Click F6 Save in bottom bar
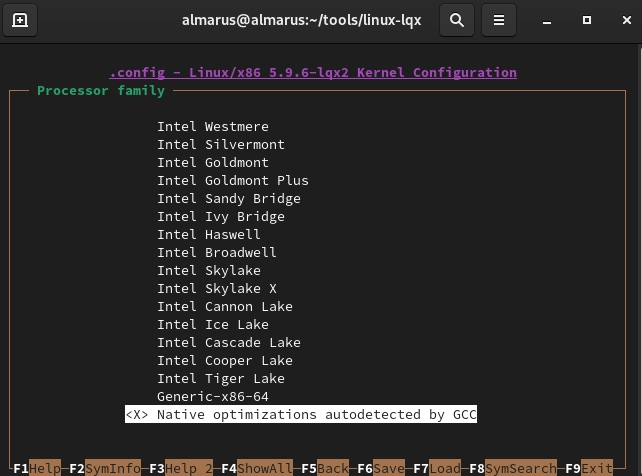The width and height of the screenshot is (642, 476). tap(381, 467)
